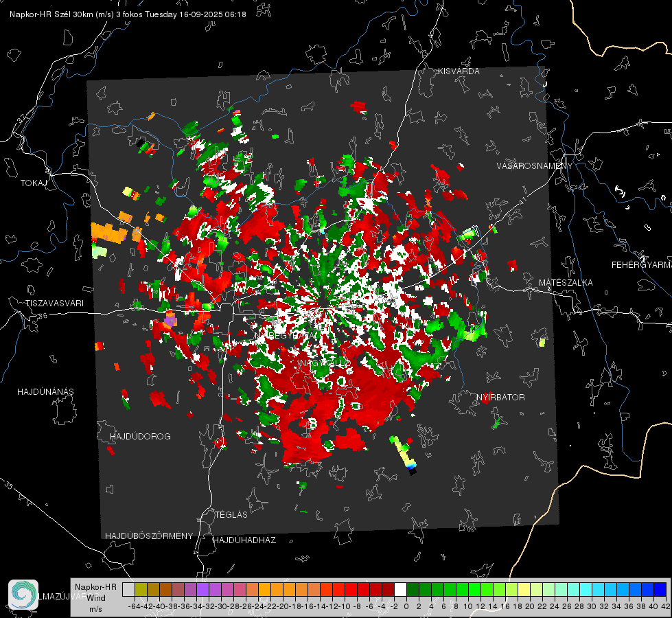Select the TOKAJ town label
The height and width of the screenshot is (618, 672).
[x=34, y=183]
